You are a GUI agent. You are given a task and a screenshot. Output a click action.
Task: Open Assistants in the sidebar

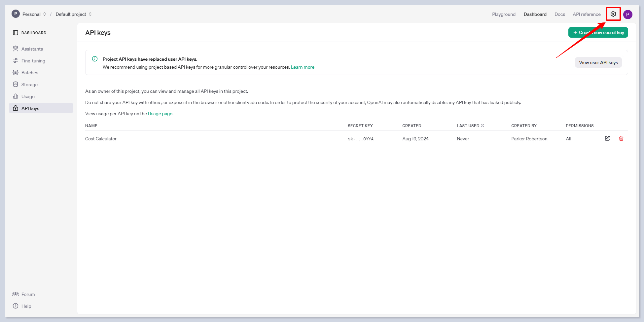[x=32, y=49]
